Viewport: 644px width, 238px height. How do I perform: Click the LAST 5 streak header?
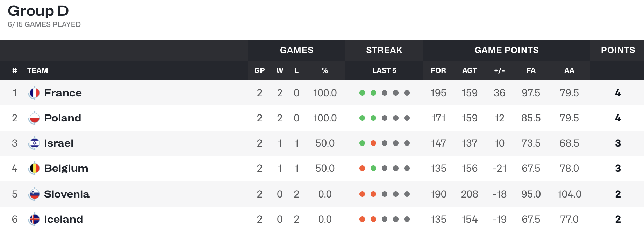(x=384, y=70)
